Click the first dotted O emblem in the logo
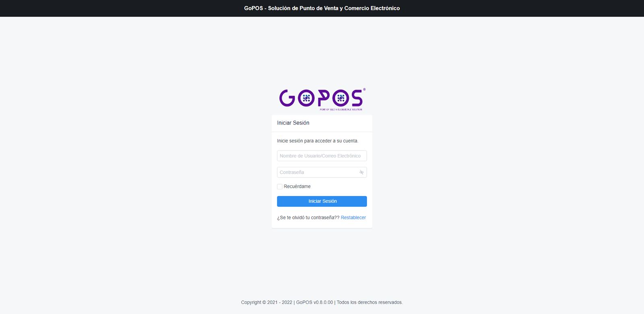This screenshot has height=314, width=644. pyautogui.click(x=306, y=98)
